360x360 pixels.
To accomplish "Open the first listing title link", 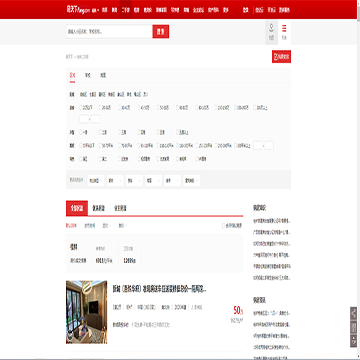I will click(x=160, y=289).
